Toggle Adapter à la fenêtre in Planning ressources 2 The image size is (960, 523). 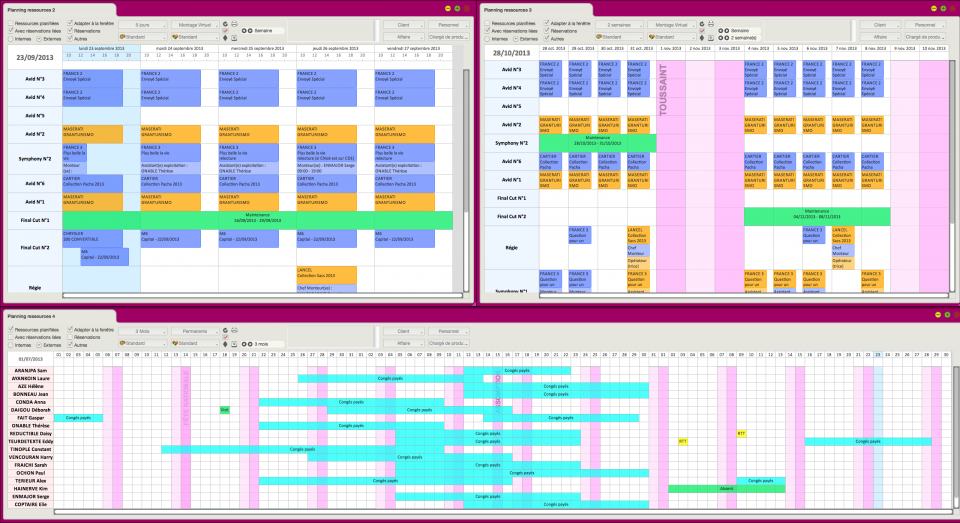coord(70,23)
